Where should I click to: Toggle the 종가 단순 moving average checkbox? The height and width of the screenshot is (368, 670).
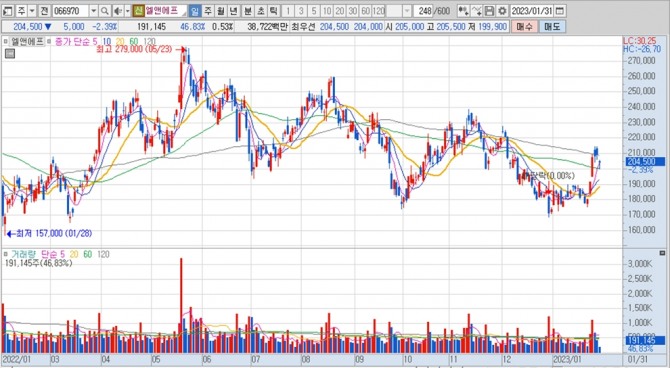pos(49,41)
